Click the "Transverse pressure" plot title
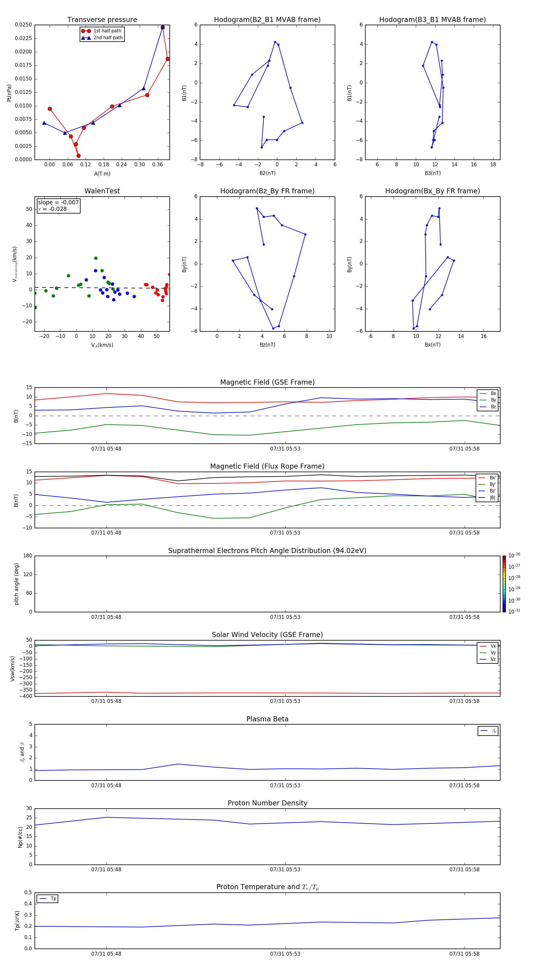 coord(102,20)
